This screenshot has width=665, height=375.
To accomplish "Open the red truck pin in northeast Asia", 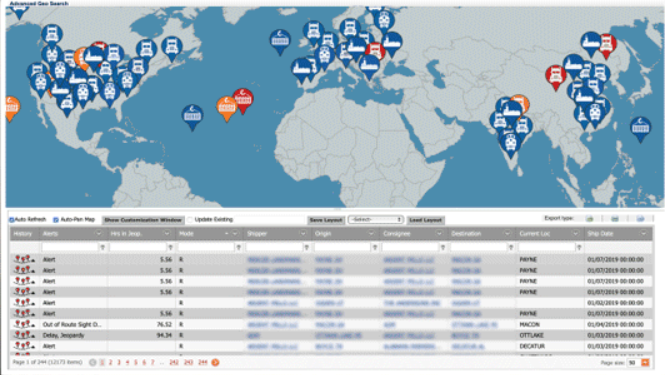I will (x=607, y=45).
